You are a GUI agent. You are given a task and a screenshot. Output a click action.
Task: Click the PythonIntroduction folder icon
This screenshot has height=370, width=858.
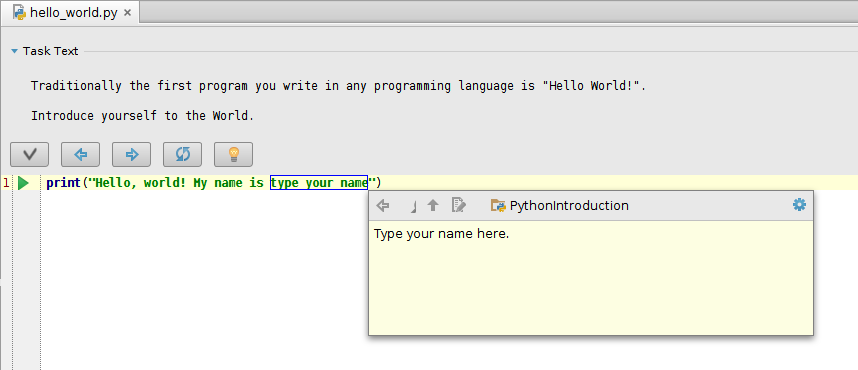coord(498,206)
